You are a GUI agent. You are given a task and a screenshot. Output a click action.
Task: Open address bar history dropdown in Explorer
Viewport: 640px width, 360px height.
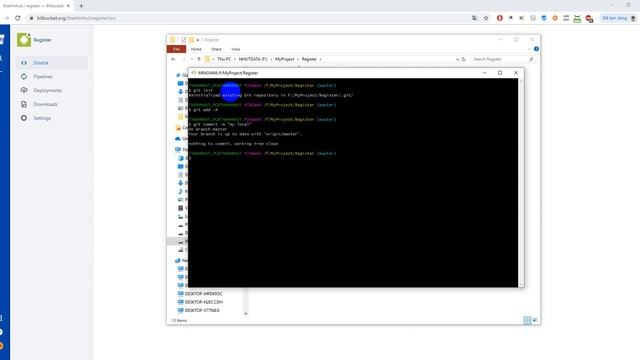tap(457, 59)
